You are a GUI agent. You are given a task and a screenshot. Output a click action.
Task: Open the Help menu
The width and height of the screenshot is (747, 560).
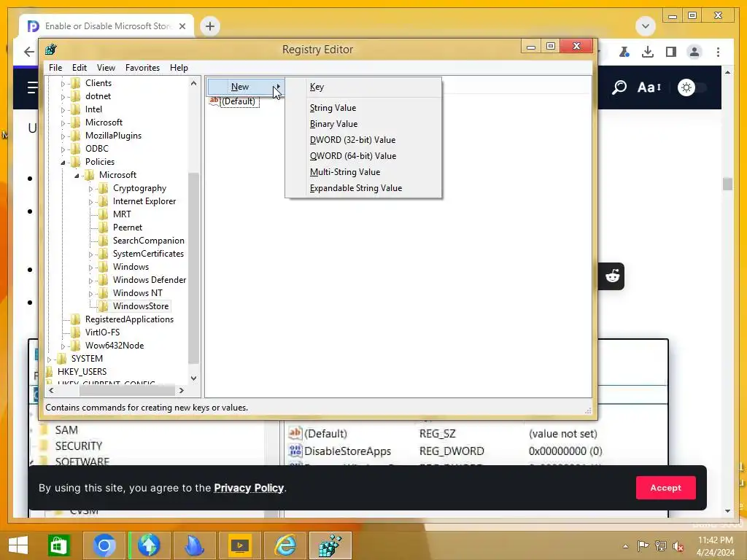coord(179,68)
